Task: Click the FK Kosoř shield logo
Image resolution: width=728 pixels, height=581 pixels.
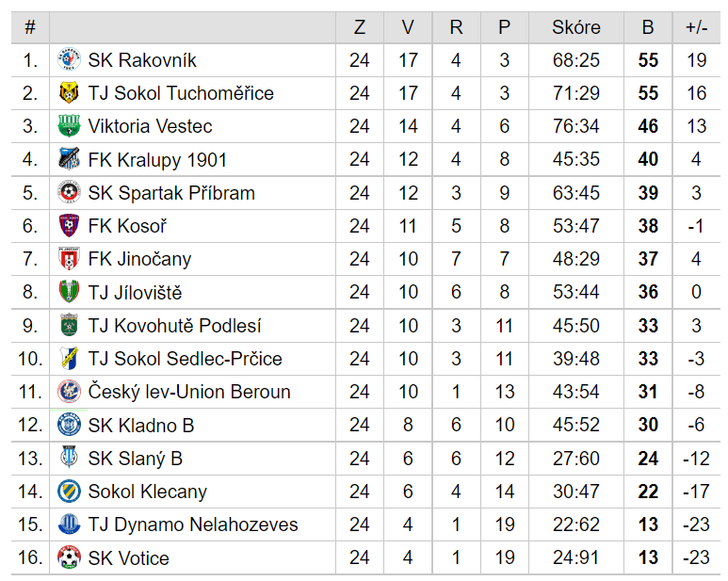Action: [69, 226]
